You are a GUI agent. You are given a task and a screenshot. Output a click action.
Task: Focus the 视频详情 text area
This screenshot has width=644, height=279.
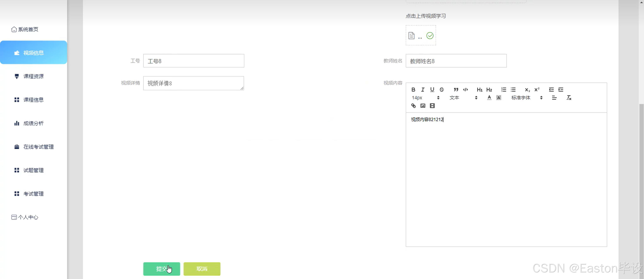click(194, 83)
